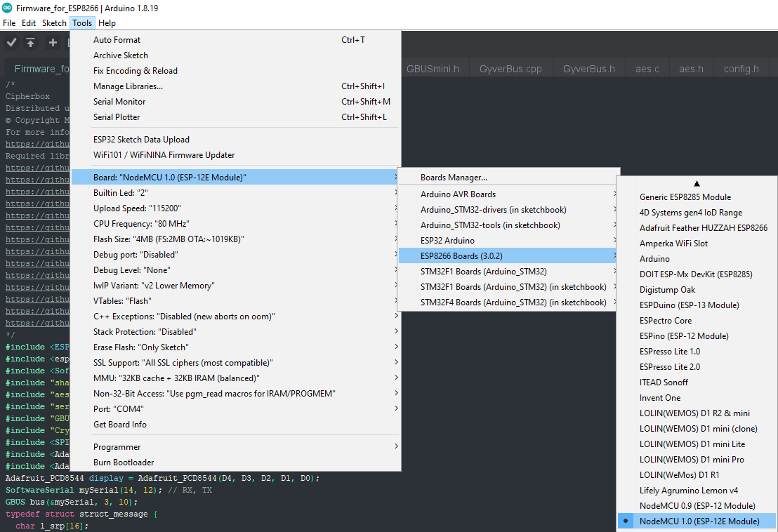Image resolution: width=778 pixels, height=532 pixels.
Task: Click the 'typedef struct struct_message' code line
Action: 81,514
